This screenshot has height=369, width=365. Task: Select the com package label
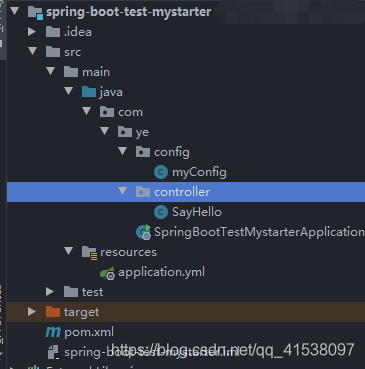[130, 112]
